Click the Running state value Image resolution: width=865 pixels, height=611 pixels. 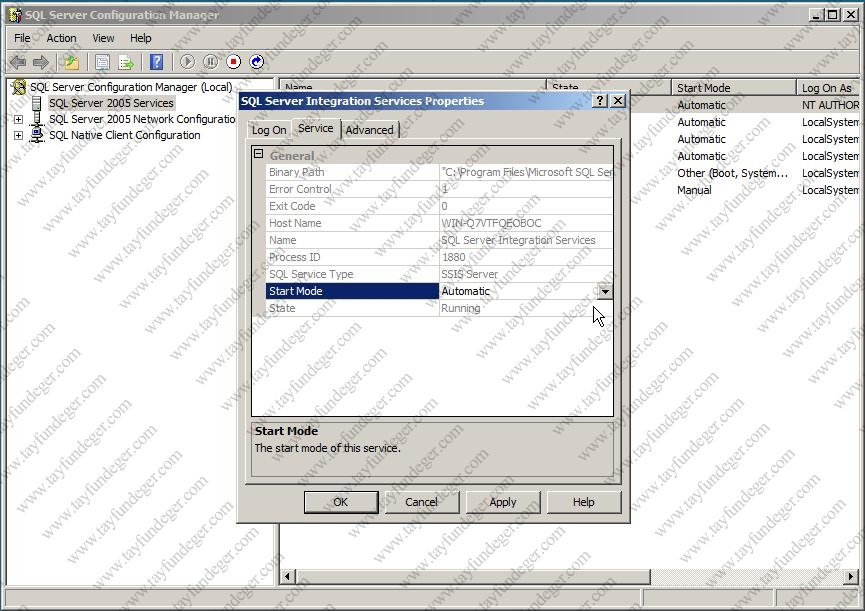pos(461,308)
